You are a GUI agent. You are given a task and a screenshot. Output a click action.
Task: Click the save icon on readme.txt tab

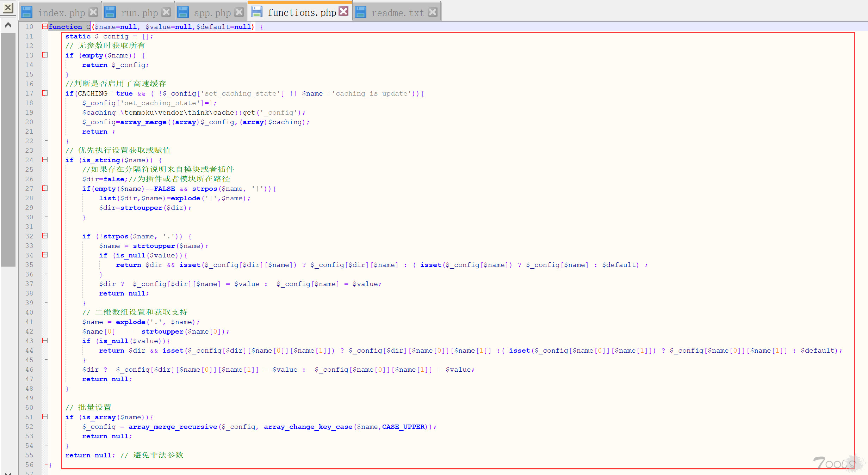(360, 12)
